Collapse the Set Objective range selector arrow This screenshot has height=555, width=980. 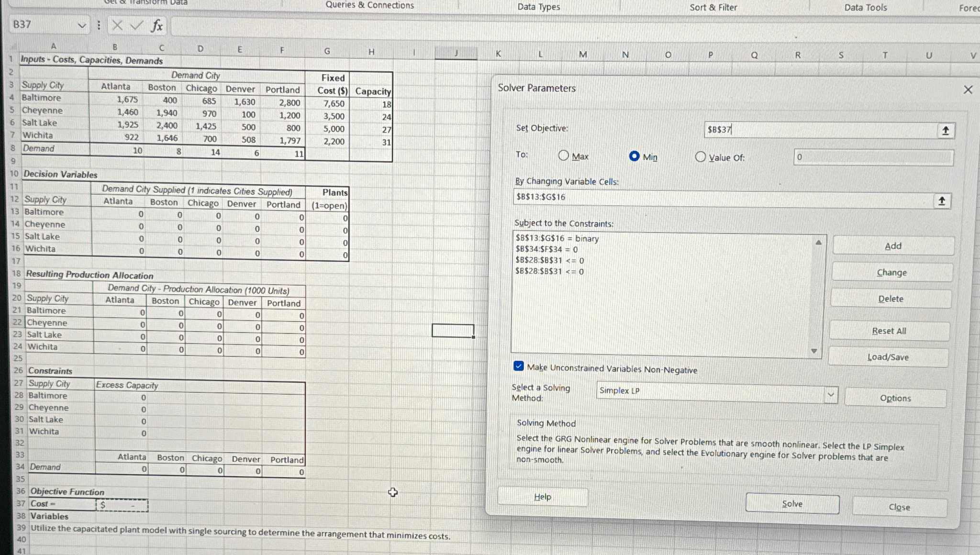945,131
